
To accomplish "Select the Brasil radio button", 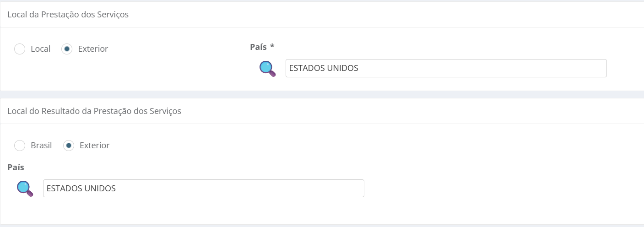I will (x=20, y=146).
